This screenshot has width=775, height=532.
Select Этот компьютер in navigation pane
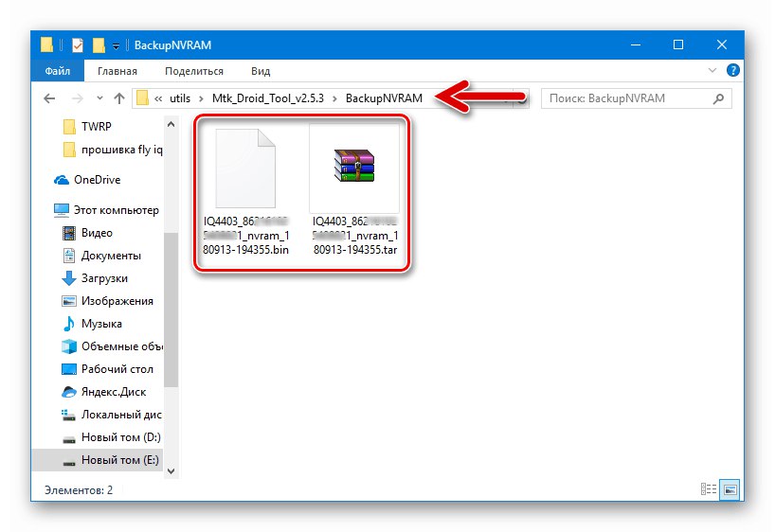(107, 210)
